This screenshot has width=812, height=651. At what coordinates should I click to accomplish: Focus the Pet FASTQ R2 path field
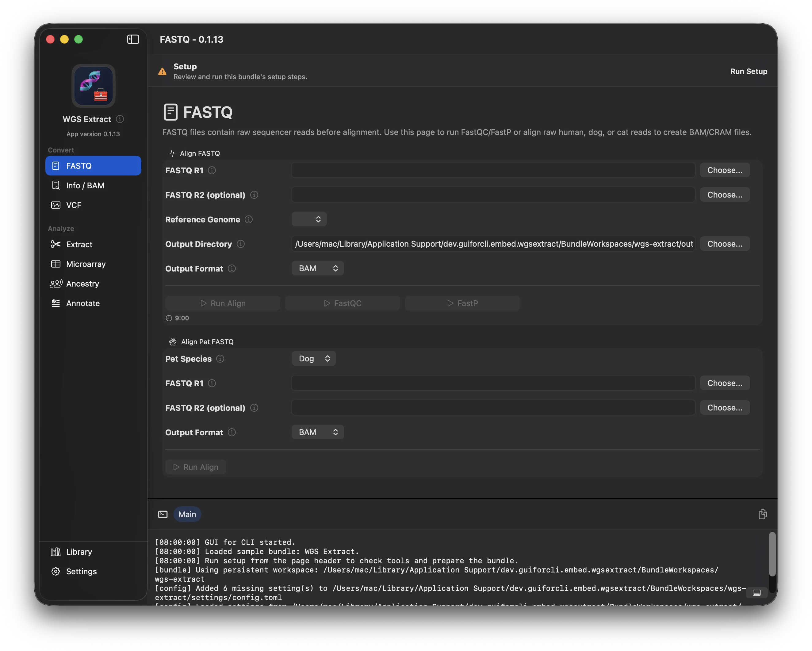(x=493, y=407)
